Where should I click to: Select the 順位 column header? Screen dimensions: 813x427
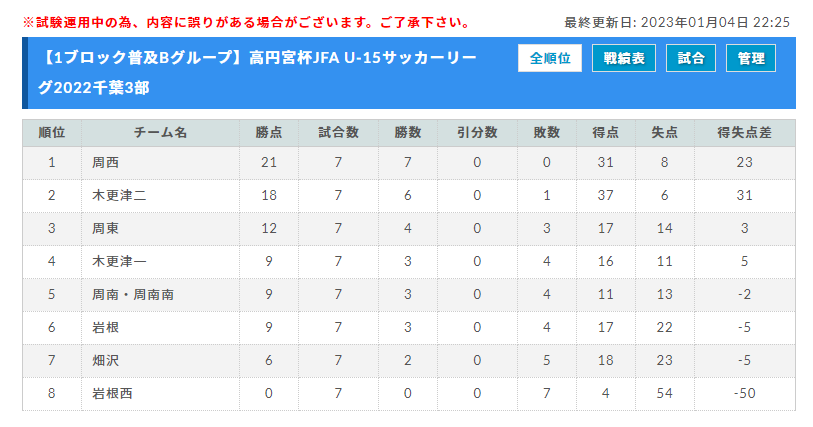52,133
